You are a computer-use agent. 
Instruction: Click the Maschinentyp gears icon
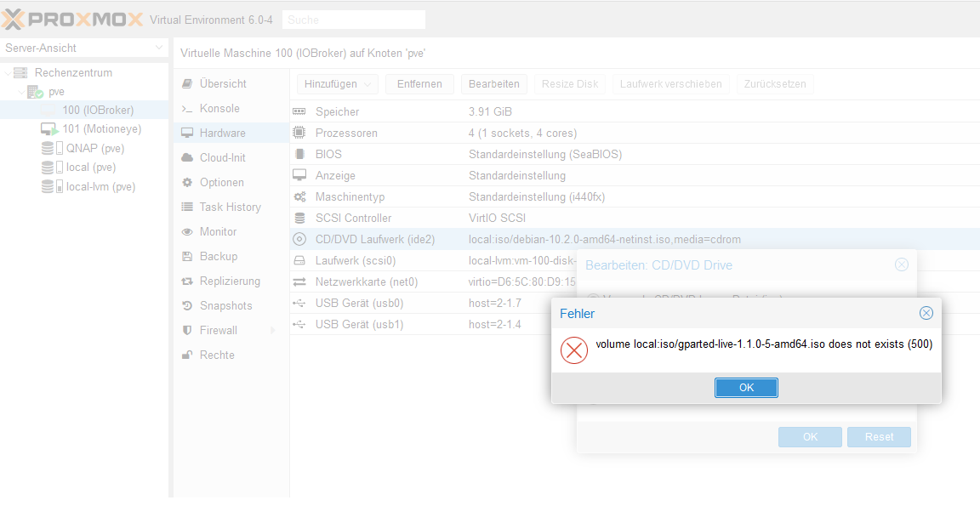[299, 196]
